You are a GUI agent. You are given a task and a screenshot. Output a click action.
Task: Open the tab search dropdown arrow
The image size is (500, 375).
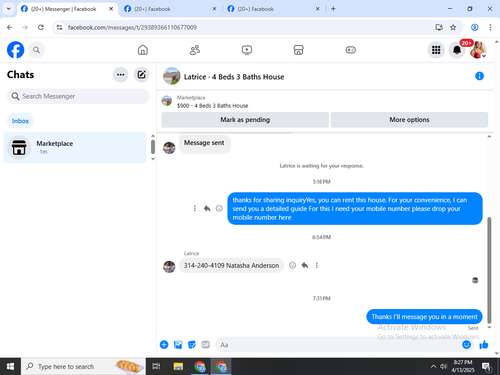[9, 9]
